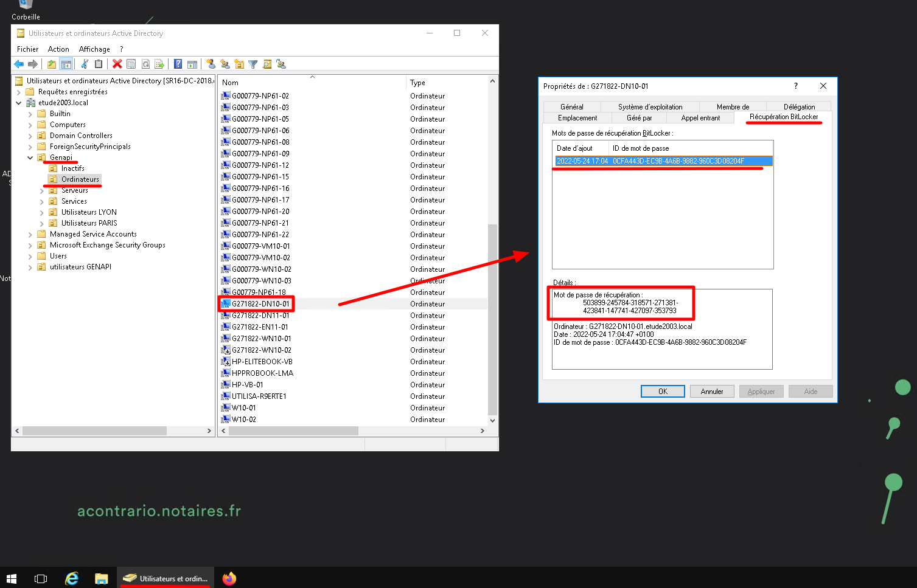Select Utilisateurs PARIS in tree
The image size is (917, 588).
tap(89, 223)
